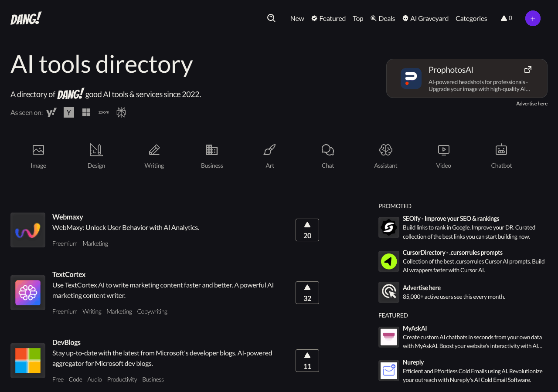The width and height of the screenshot is (558, 392).
Task: Click Freemium tag under TextCortex
Action: [65, 311]
